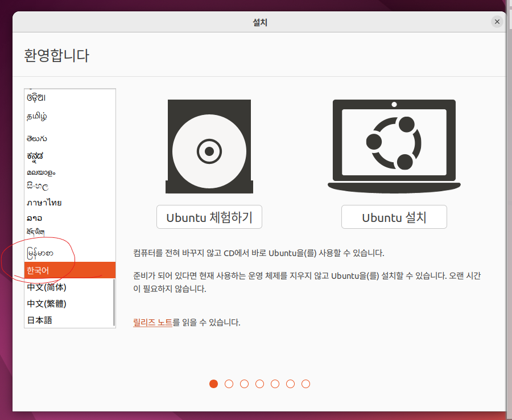
Task: Select the Tibetan language entry above Burmese
Action: pos(70,232)
